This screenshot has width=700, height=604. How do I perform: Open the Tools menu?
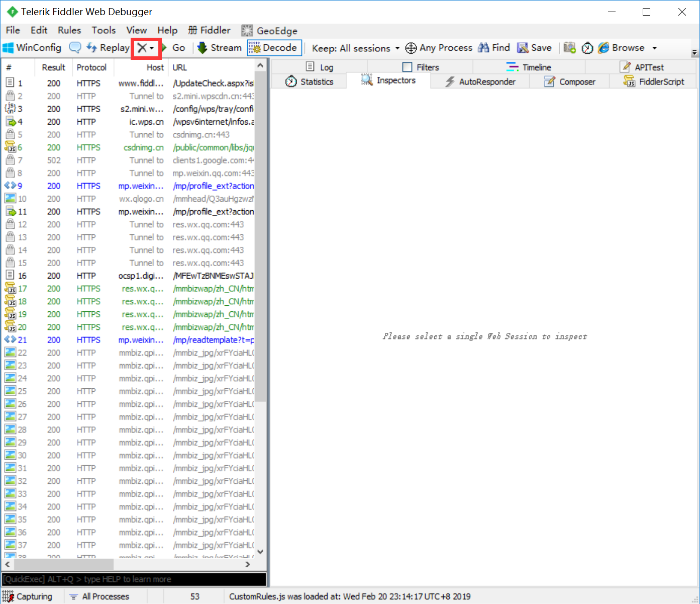tap(104, 30)
